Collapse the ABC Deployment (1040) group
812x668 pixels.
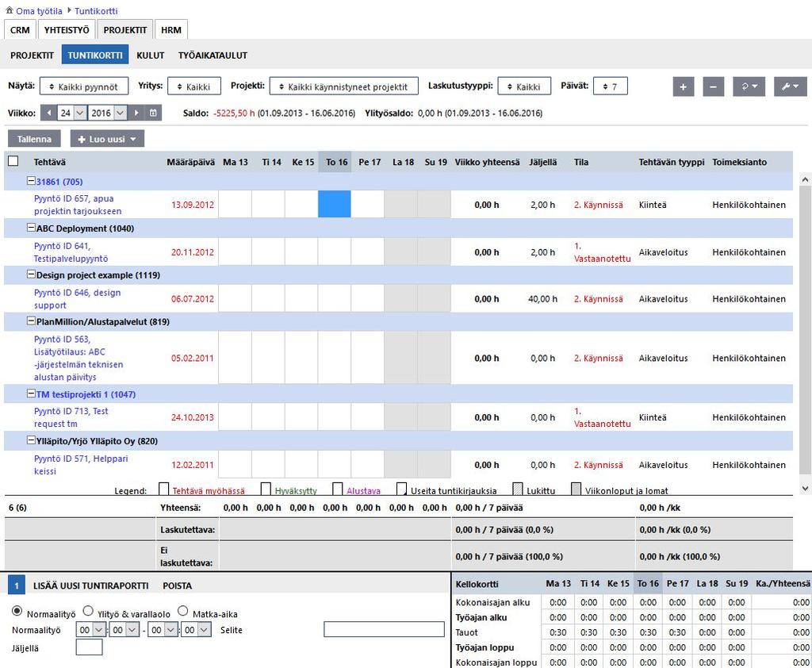[x=31, y=228]
